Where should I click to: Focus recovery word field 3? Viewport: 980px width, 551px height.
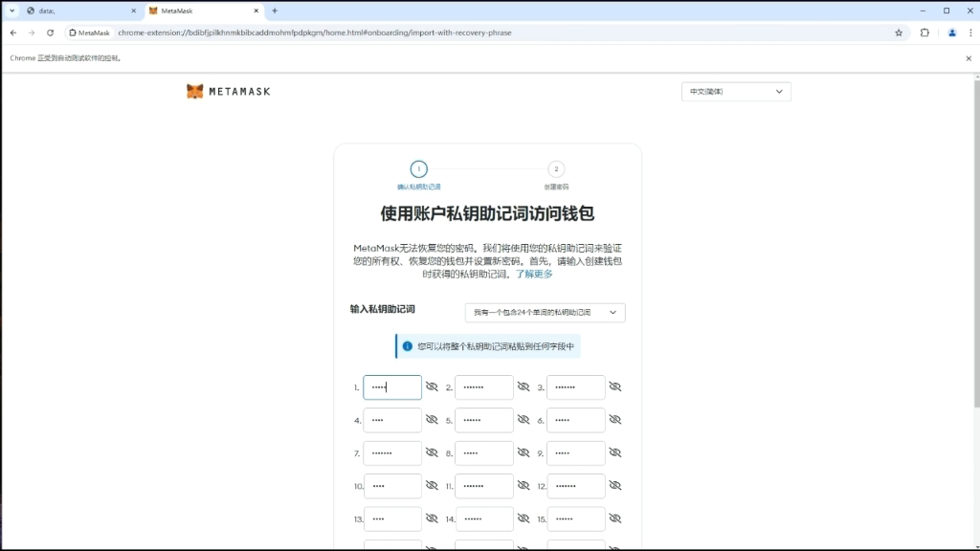point(575,387)
